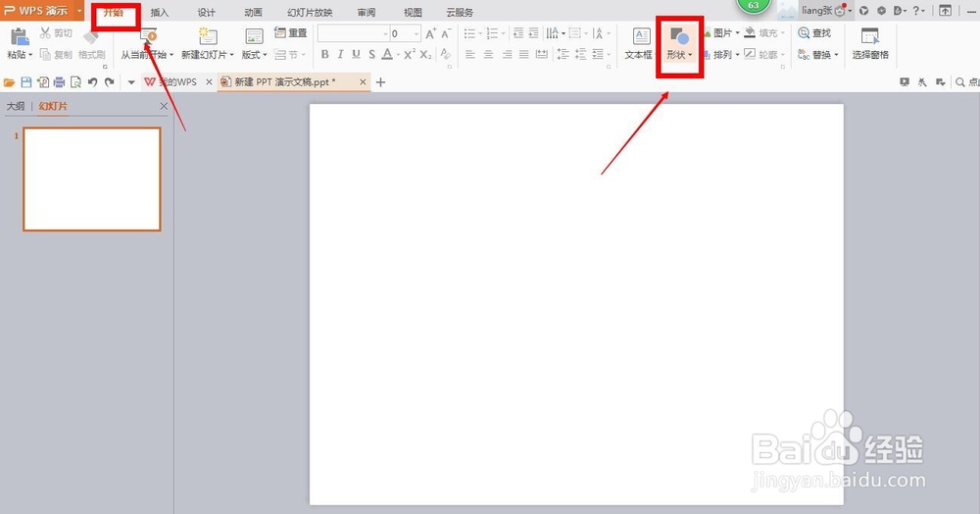980x514 pixels.
Task: Click the Paste (粘贴) icon
Action: (x=20, y=37)
